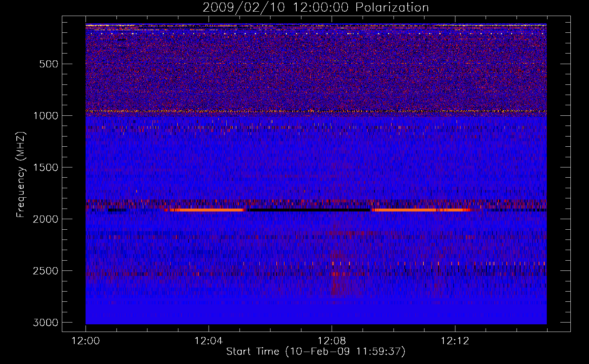Click the 2500 frequency tick label
Image resolution: width=589 pixels, height=364 pixels.
click(x=46, y=271)
